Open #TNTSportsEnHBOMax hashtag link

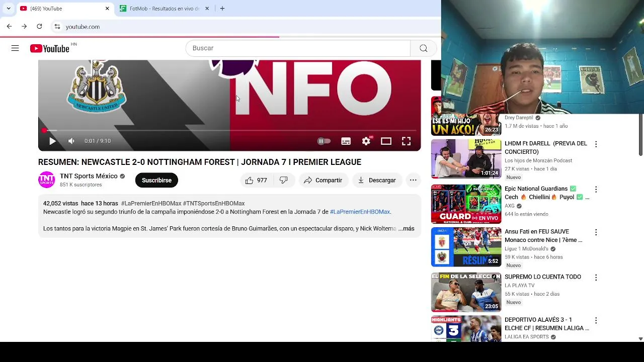point(214,204)
